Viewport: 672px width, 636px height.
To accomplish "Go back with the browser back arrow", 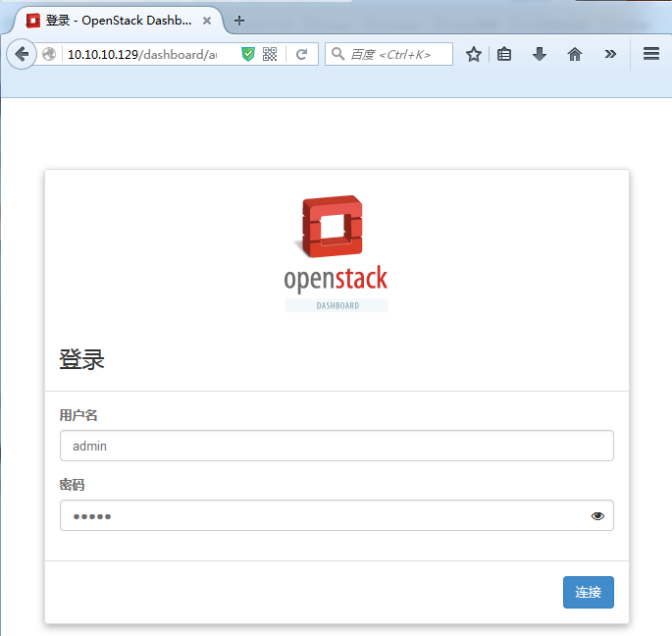I will [x=21, y=54].
